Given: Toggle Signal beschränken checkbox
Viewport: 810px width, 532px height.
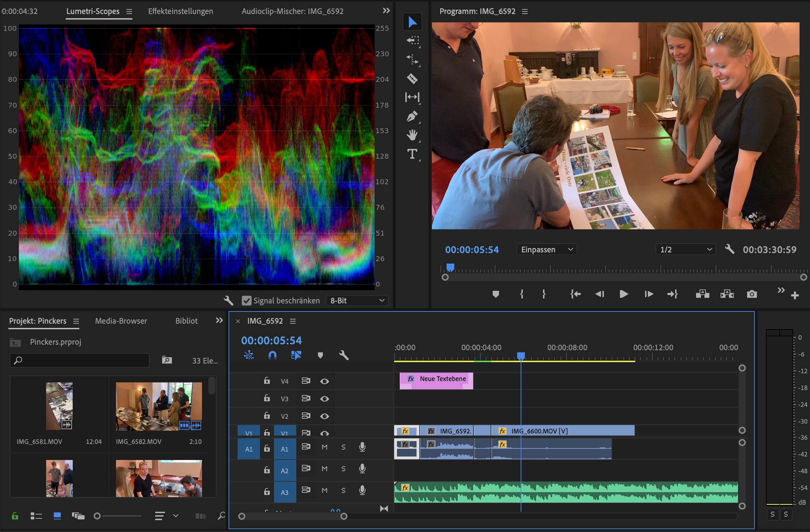Looking at the screenshot, I should (x=247, y=301).
